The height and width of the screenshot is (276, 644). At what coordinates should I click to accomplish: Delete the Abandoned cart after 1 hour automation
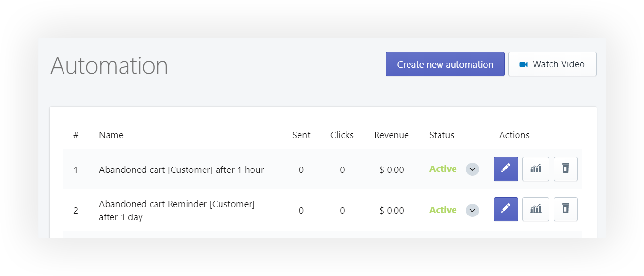[x=565, y=169]
